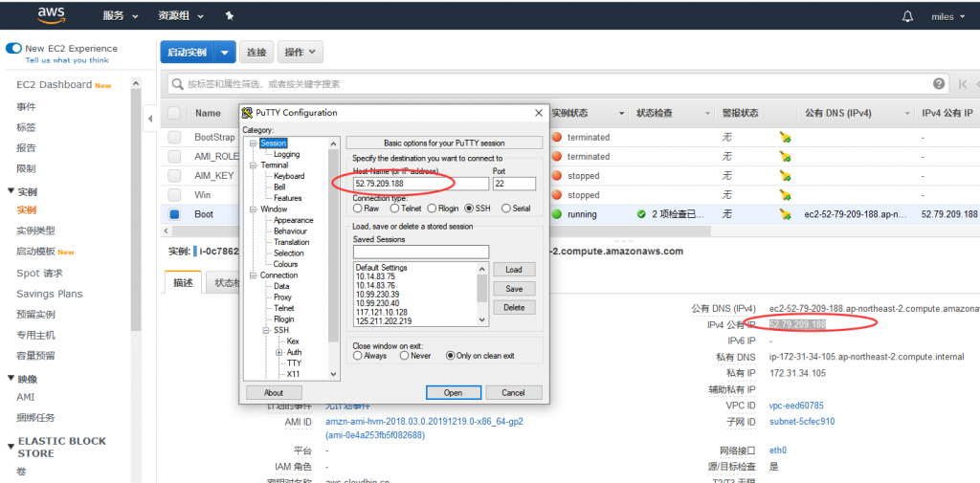Screen dimensions: 980x483
Task: Open the 实例状态 column filter dropdown
Action: click(x=621, y=113)
